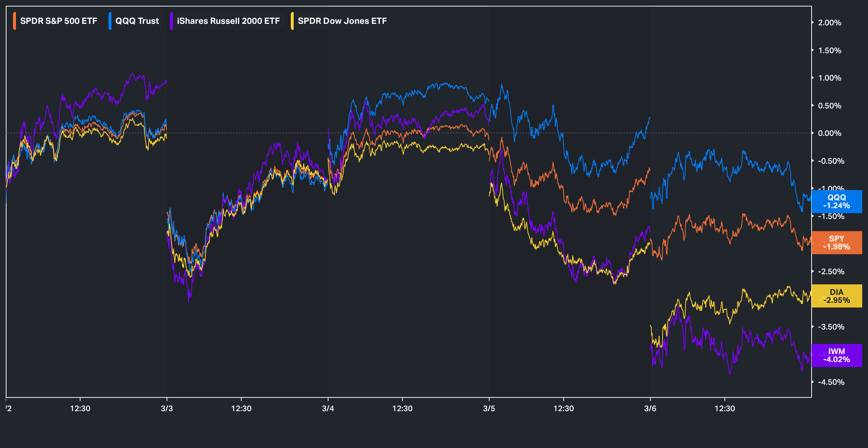Viewport: 868px width, 448px height.
Task: Click the 3/5 date marker on the time axis
Action: pos(489,409)
